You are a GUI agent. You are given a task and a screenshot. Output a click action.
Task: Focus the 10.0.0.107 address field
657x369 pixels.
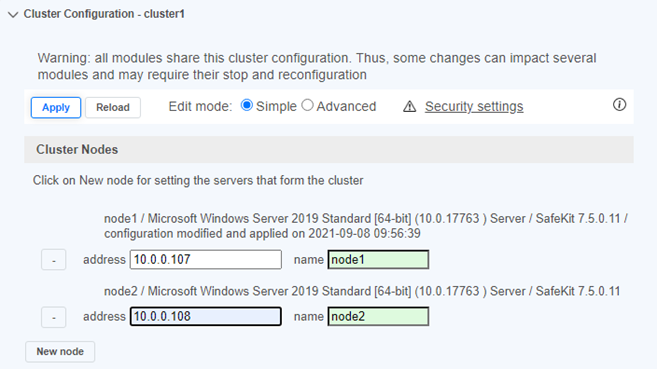click(x=206, y=260)
